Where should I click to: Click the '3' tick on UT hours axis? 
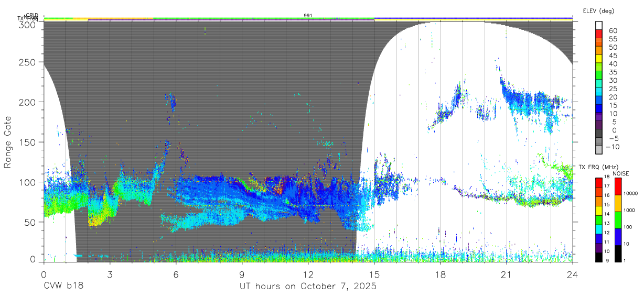110,274
